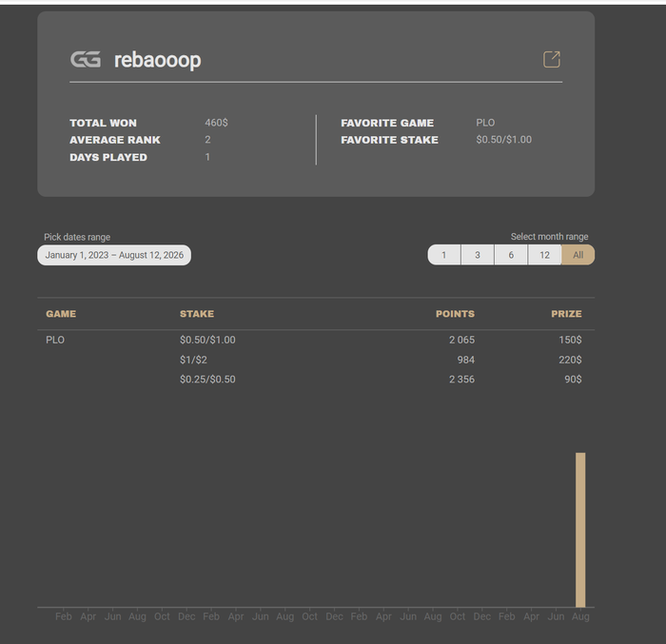This screenshot has width=666, height=644.
Task: Click the rebaooop player name heading
Action: coord(158,60)
